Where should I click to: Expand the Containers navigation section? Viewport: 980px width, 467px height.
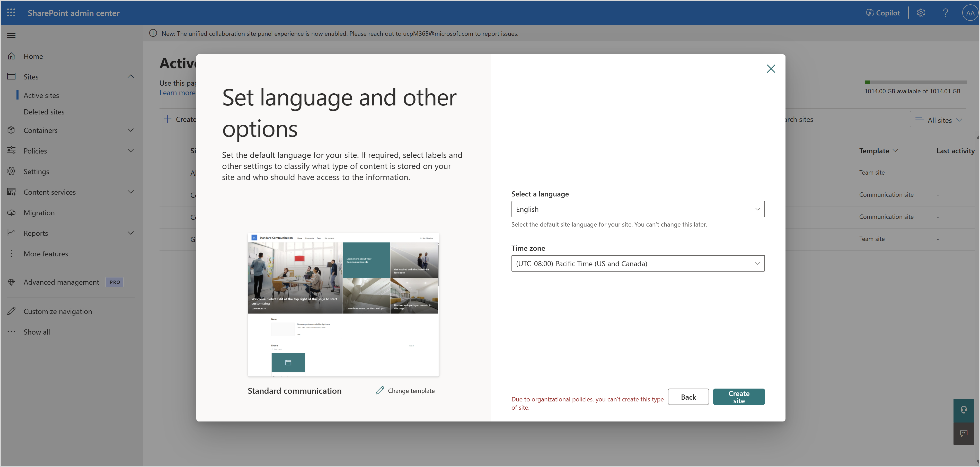coord(130,130)
